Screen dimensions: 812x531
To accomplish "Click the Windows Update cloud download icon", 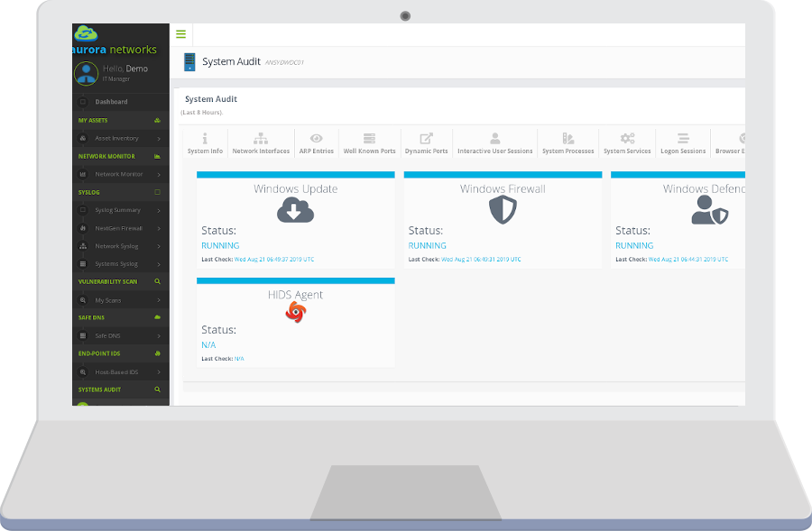I will (295, 211).
